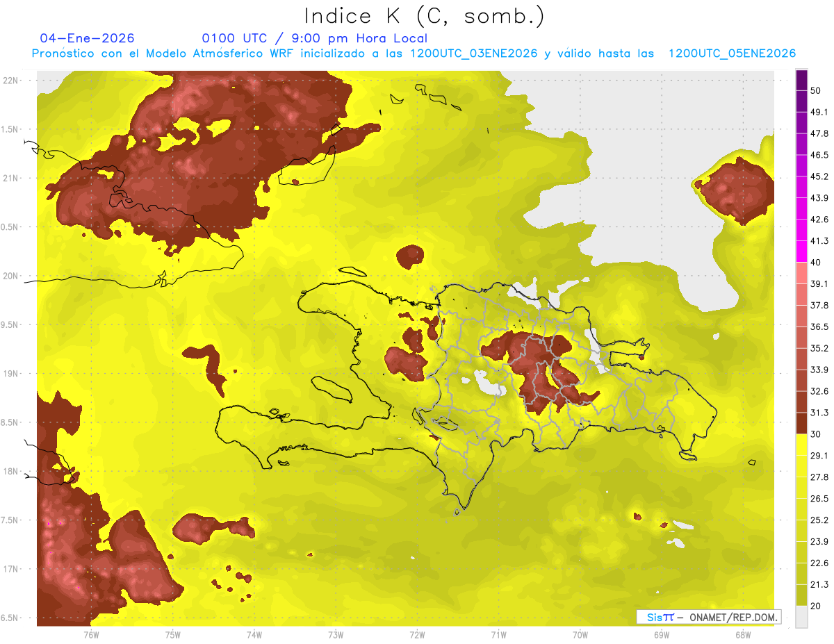Click the "40" legend value
Image resolution: width=834 pixels, height=644 pixels.
click(817, 262)
